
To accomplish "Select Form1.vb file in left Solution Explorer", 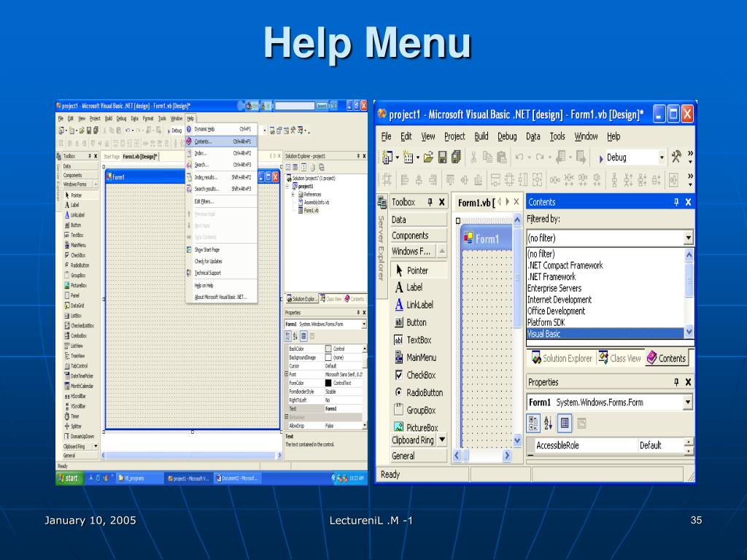I will (309, 210).
